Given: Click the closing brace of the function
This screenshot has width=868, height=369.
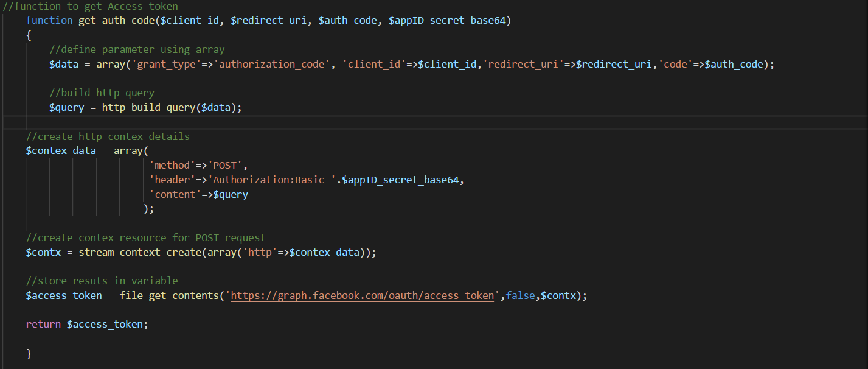Looking at the screenshot, I should pyautogui.click(x=28, y=353).
